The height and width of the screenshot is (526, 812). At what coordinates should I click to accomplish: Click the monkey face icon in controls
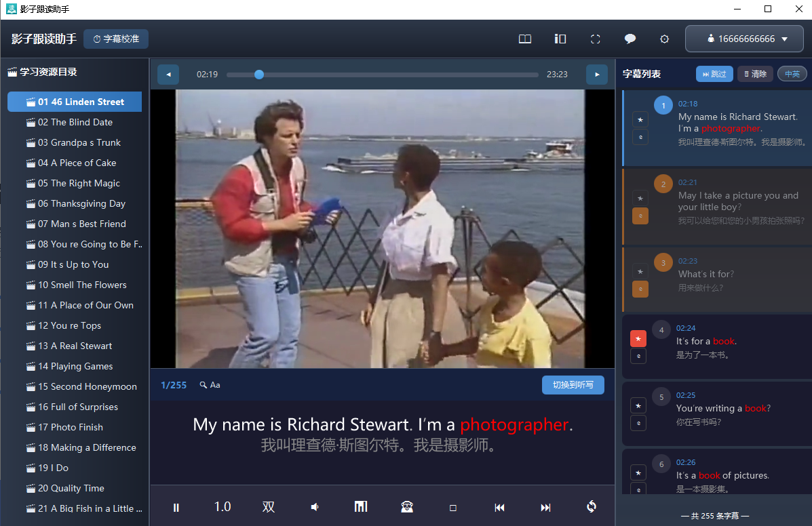point(407,507)
